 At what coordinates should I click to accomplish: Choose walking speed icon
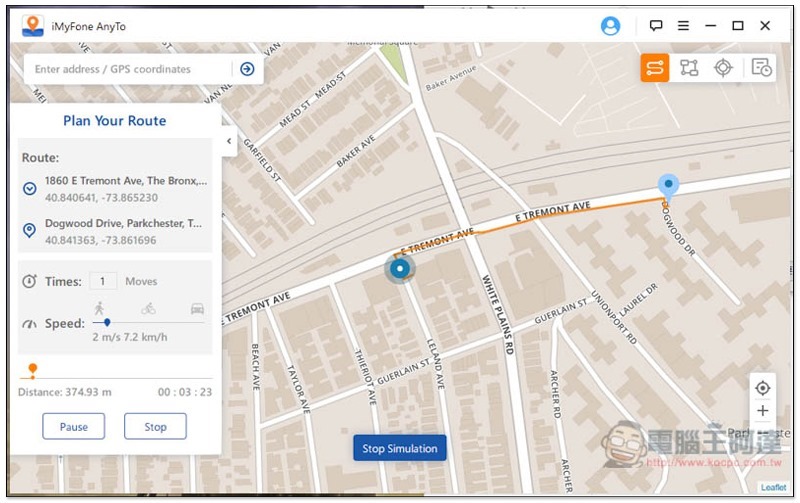click(99, 308)
